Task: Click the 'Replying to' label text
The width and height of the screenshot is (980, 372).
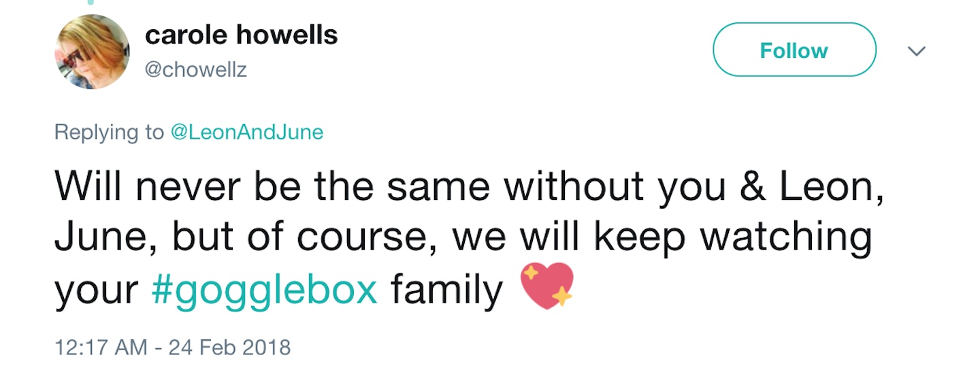Action: click(109, 132)
